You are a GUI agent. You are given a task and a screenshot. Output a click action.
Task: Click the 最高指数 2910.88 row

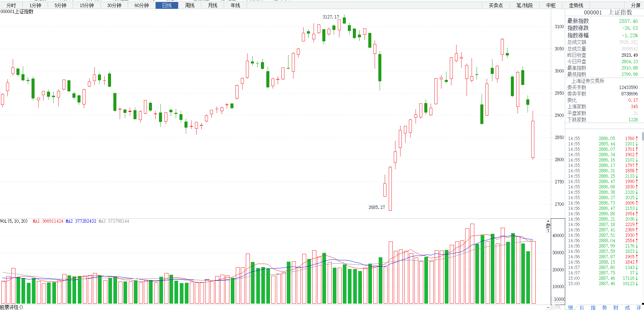click(603, 68)
